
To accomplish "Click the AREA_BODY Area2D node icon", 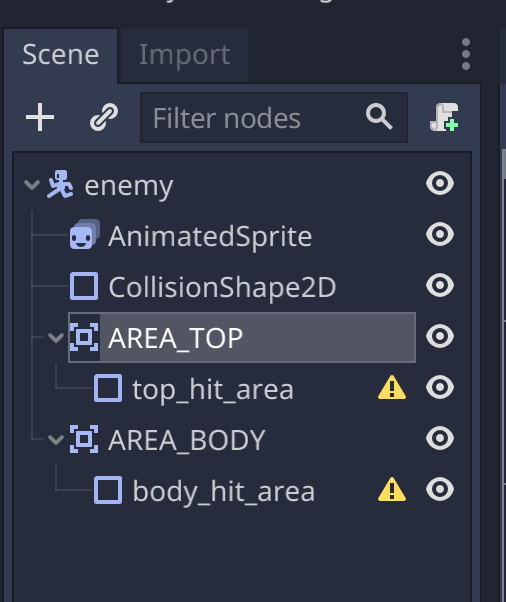I will (84, 439).
